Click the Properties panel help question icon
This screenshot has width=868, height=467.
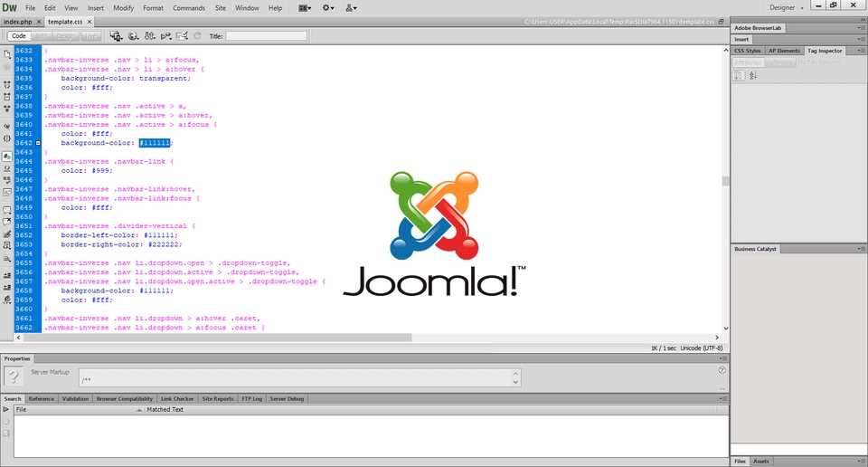pos(722,370)
